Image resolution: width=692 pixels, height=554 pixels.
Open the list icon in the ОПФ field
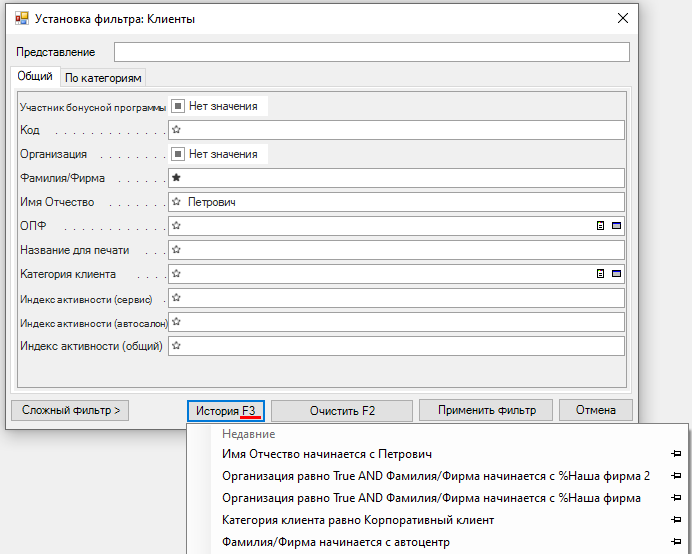coord(600,226)
